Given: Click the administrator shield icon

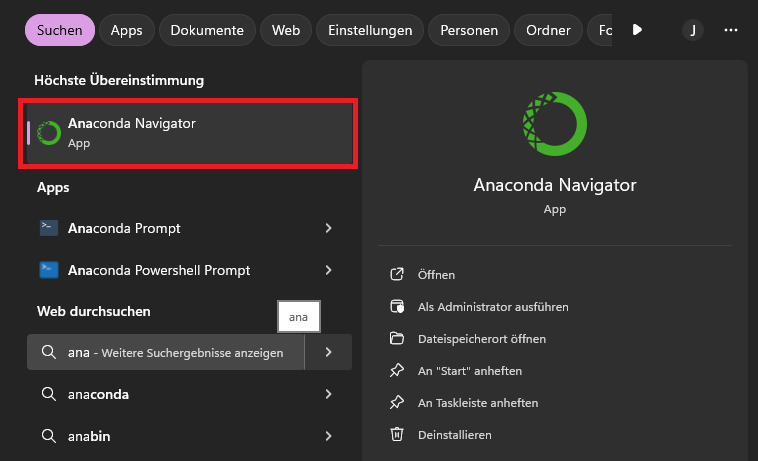Looking at the screenshot, I should tap(397, 307).
